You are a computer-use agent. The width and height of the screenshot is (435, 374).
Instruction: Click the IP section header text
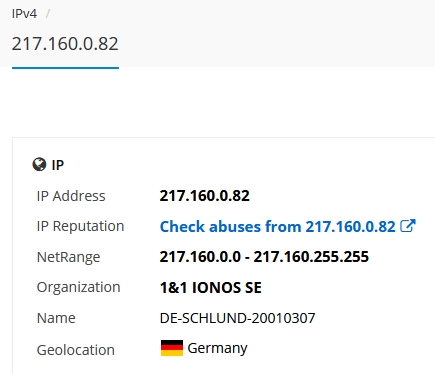(x=57, y=165)
